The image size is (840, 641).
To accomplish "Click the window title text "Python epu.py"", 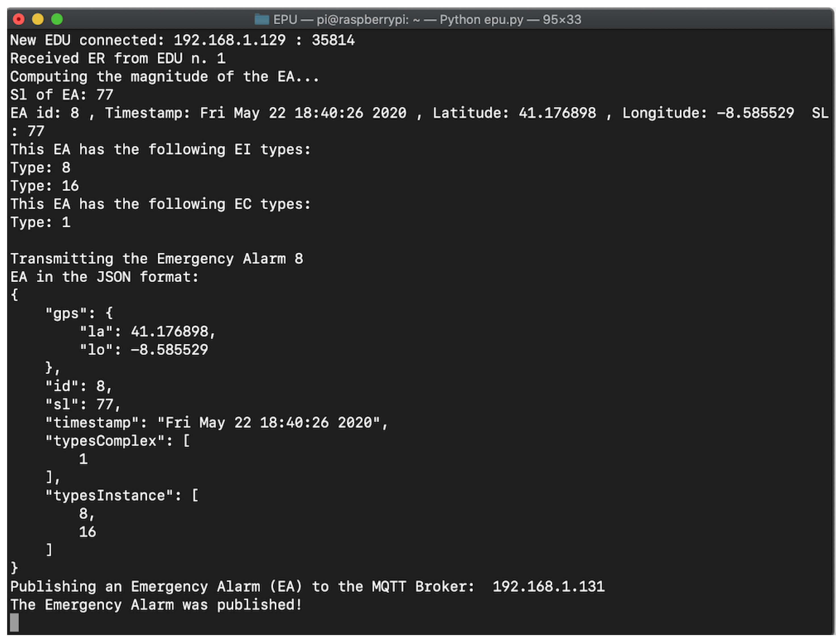I will point(481,19).
